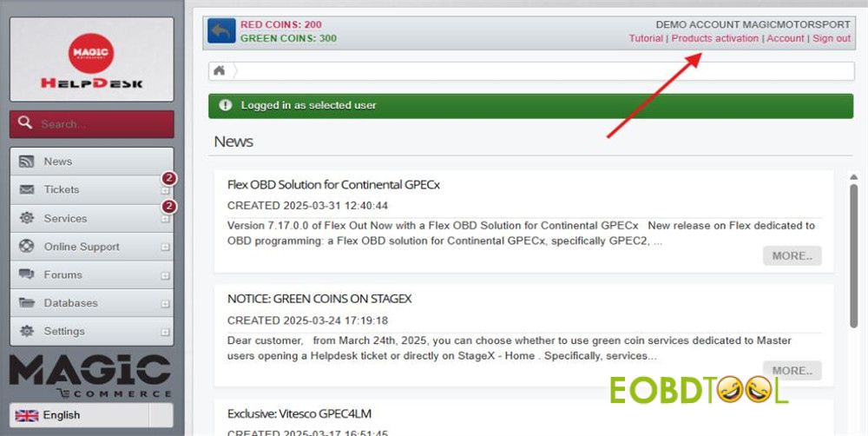
Task: Click the Online Support lifebuoy icon
Action: click(x=27, y=246)
